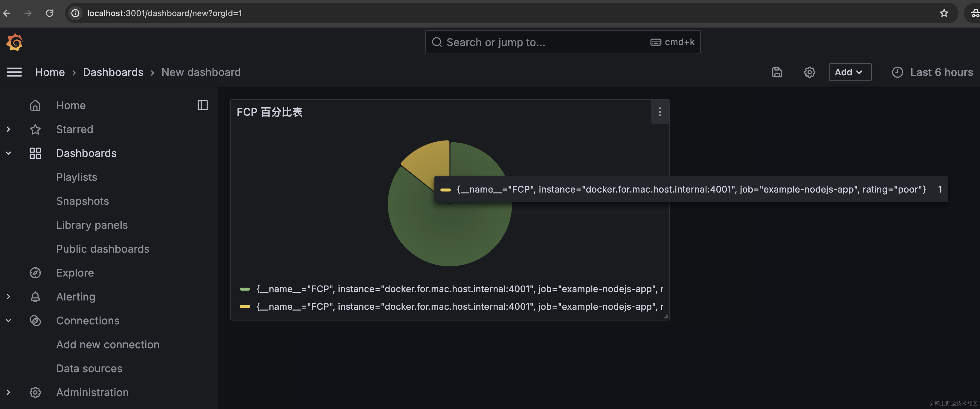Click the save dashboard icon
This screenshot has width=980, height=409.
point(776,72)
